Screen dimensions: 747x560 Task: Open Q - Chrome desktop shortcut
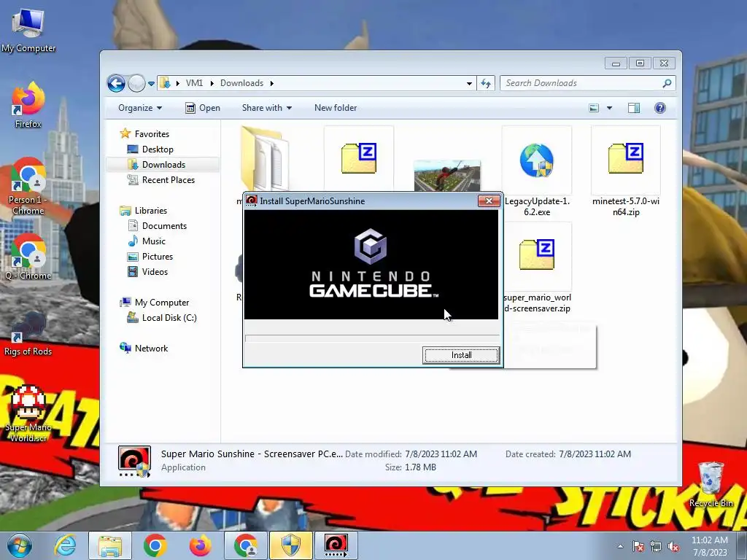click(x=28, y=257)
